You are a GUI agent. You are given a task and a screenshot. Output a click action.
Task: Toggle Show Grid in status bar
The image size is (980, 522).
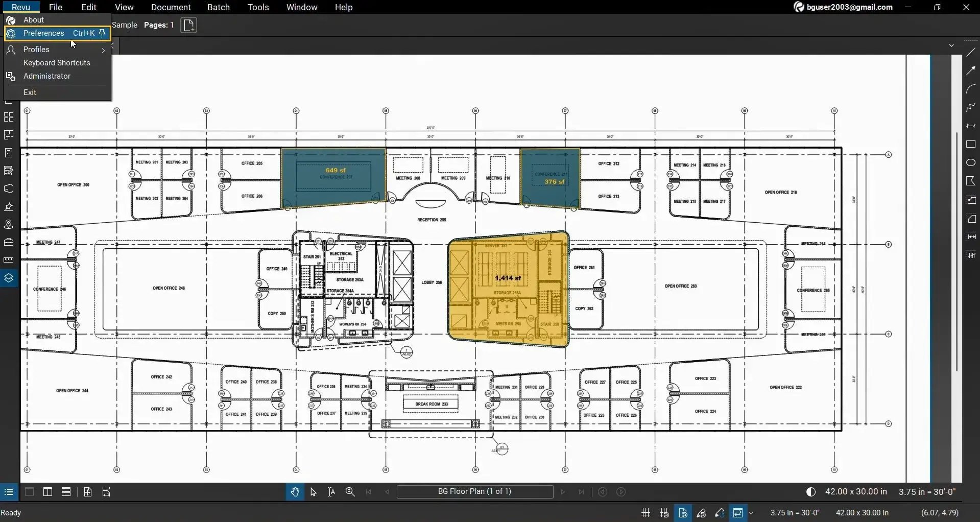click(646, 513)
